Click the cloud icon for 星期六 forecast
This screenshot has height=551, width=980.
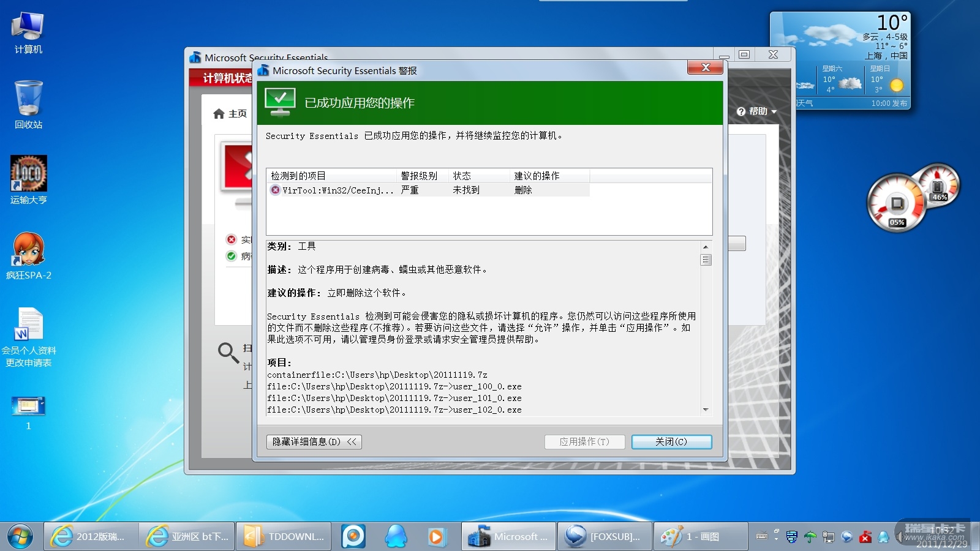coord(850,83)
